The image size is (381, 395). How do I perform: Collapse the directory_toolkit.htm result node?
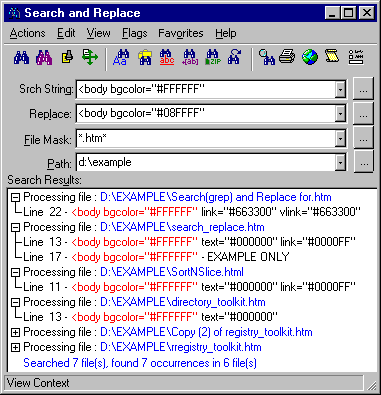[x=15, y=303]
